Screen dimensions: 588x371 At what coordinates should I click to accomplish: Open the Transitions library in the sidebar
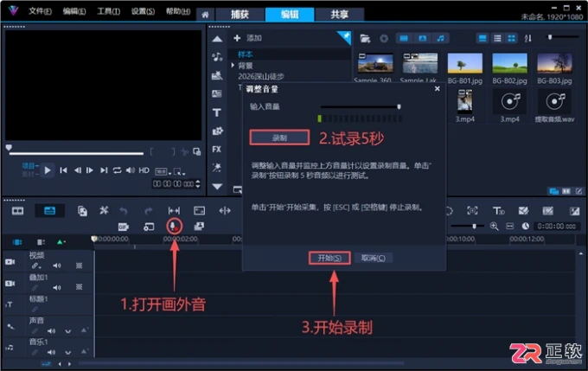217,93
